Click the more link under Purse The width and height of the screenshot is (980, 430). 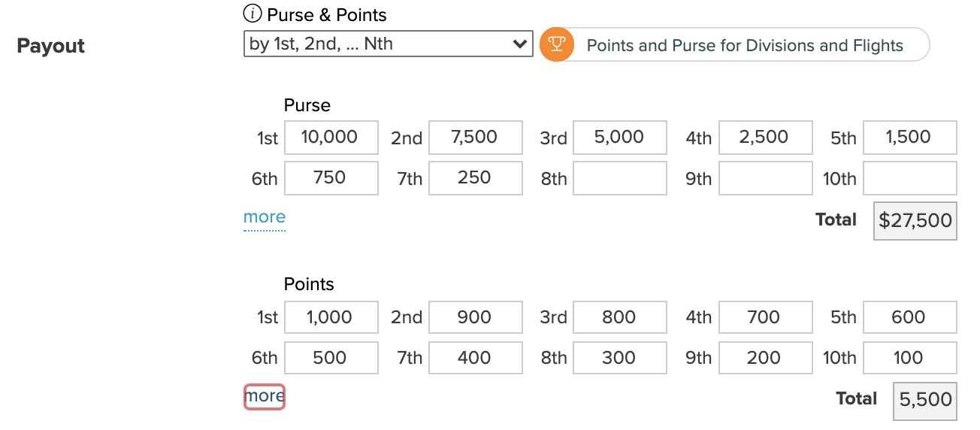[265, 217]
